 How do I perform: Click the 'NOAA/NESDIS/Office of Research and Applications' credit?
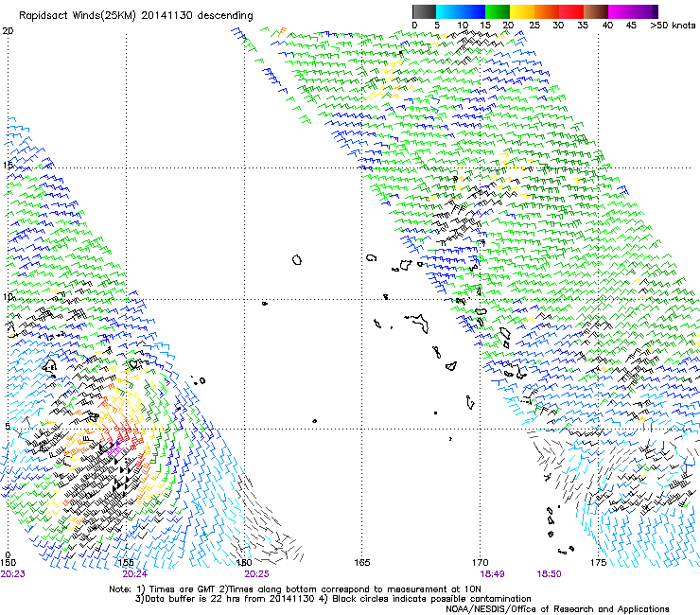click(557, 609)
